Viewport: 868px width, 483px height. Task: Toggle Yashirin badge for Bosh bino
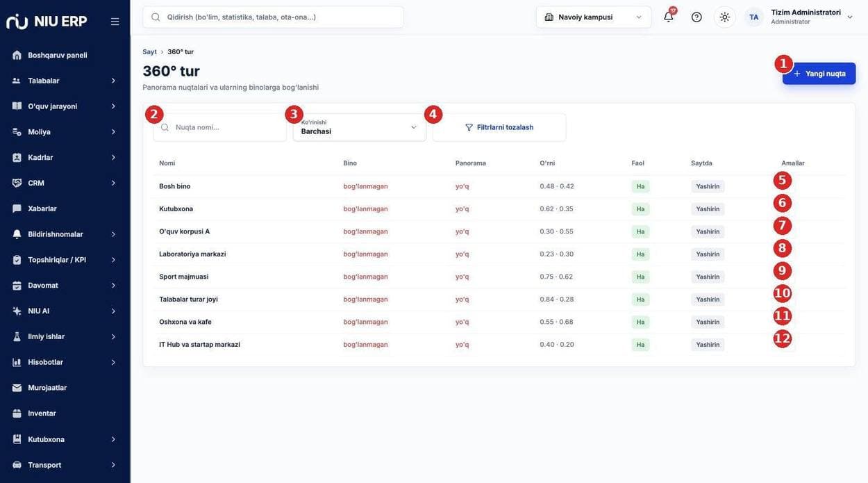(708, 186)
